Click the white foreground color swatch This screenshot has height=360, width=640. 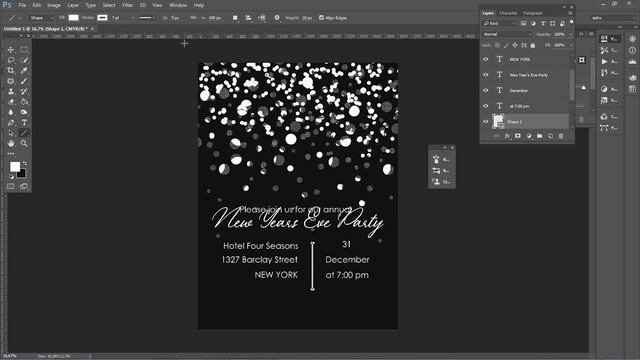pyautogui.click(x=15, y=167)
